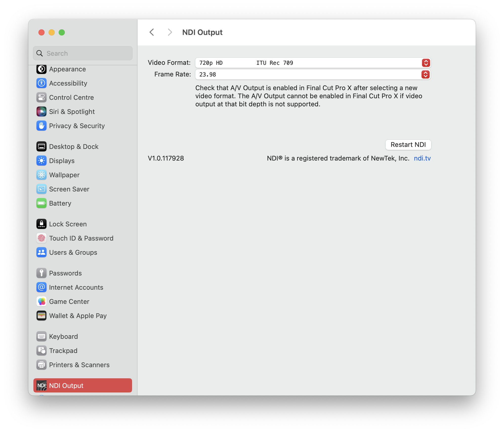Click the Battery icon in sidebar
Image resolution: width=504 pixels, height=433 pixels.
point(41,203)
